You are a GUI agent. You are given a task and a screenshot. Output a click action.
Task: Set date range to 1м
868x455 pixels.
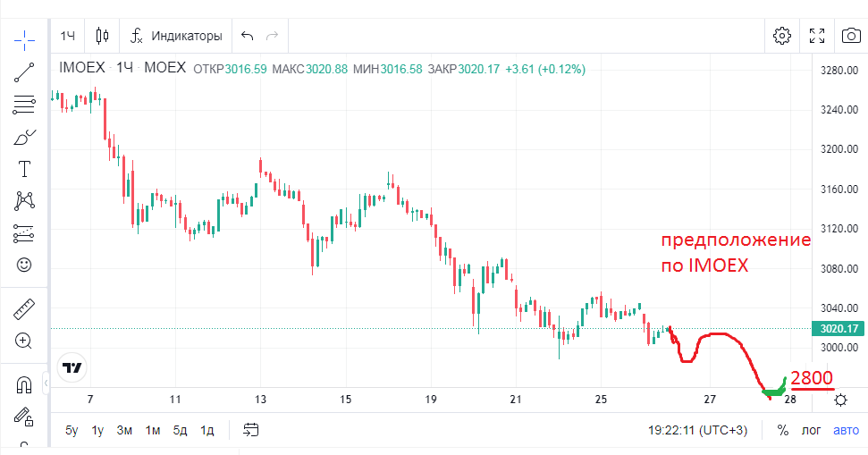(153, 430)
